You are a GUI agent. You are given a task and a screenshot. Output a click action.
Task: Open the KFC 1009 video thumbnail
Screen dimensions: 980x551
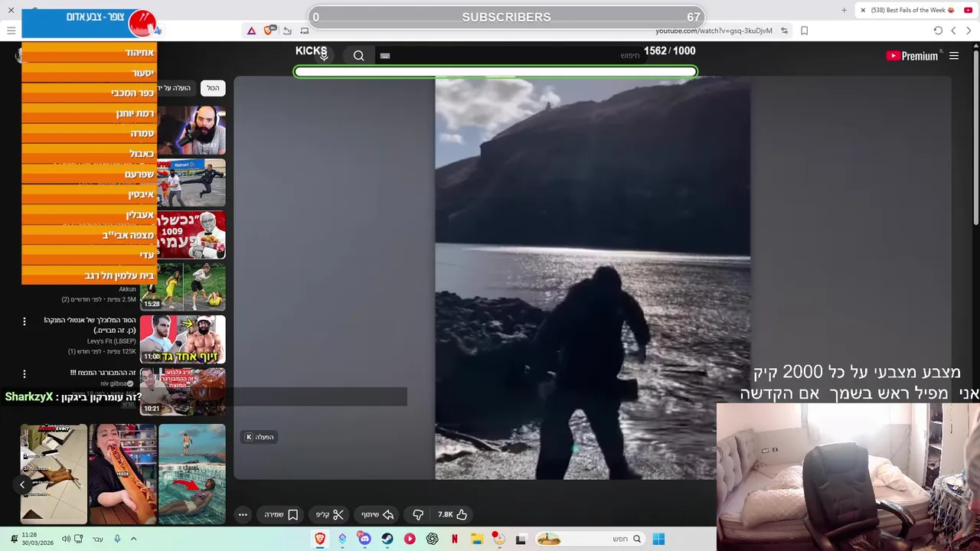pos(191,234)
